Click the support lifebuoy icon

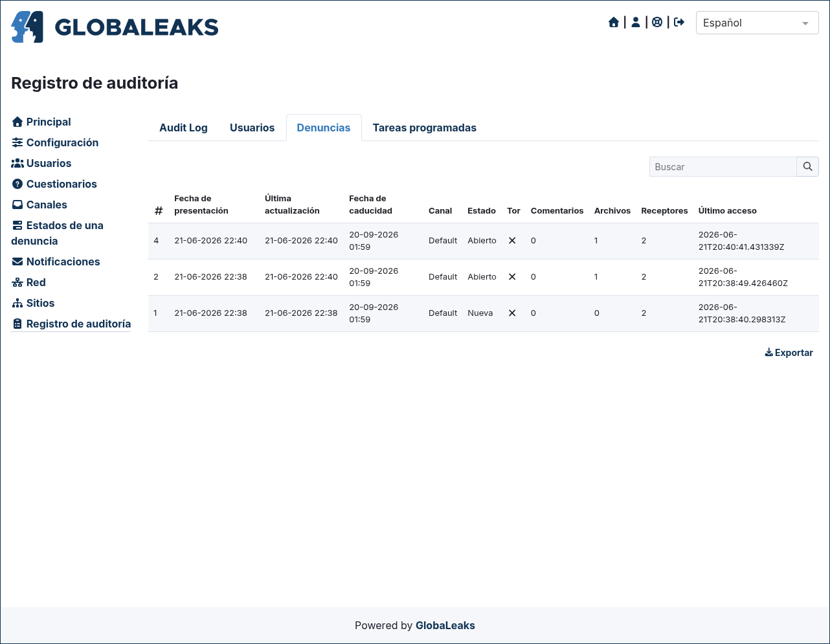[657, 23]
